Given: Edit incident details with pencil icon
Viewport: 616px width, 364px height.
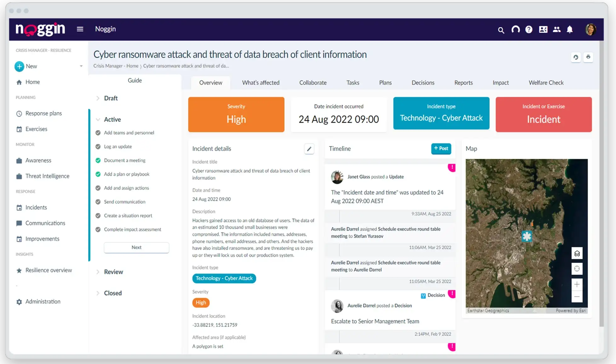Looking at the screenshot, I should tap(309, 149).
